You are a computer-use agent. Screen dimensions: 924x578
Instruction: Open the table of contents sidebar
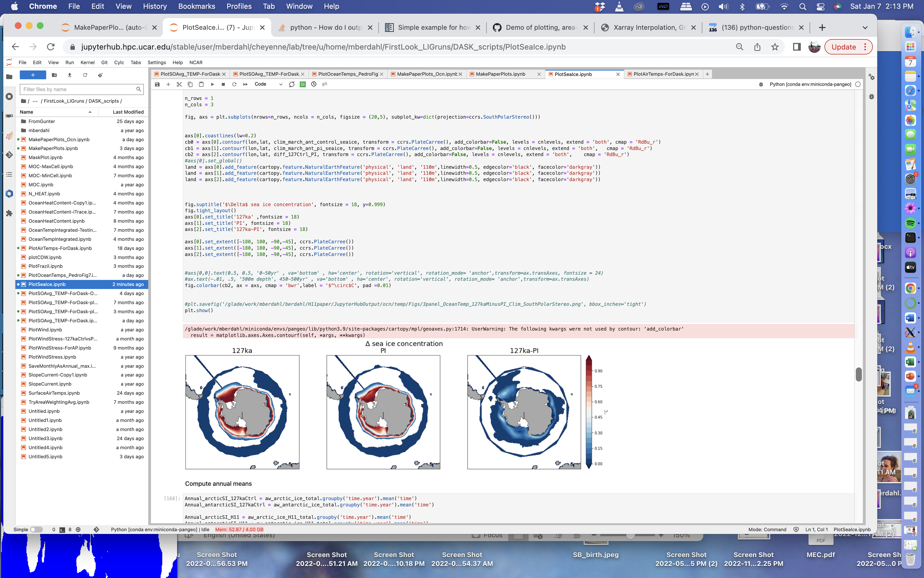pos(9,174)
